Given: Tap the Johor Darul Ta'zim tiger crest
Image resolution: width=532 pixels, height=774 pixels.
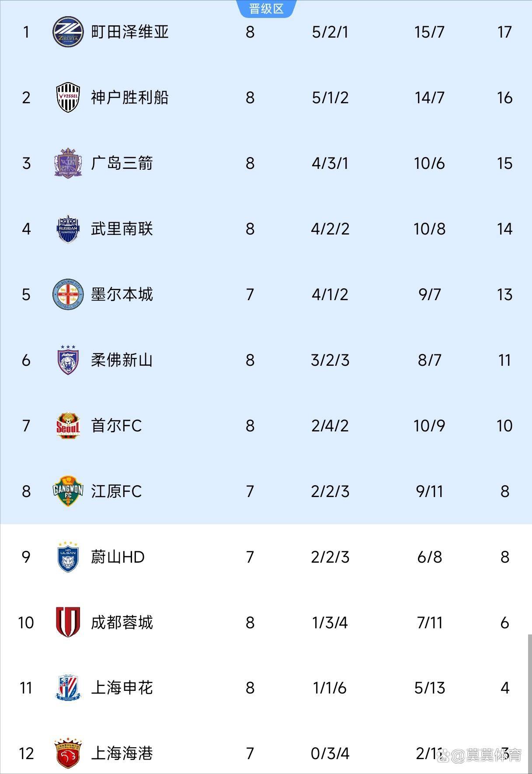Looking at the screenshot, I should point(68,360).
